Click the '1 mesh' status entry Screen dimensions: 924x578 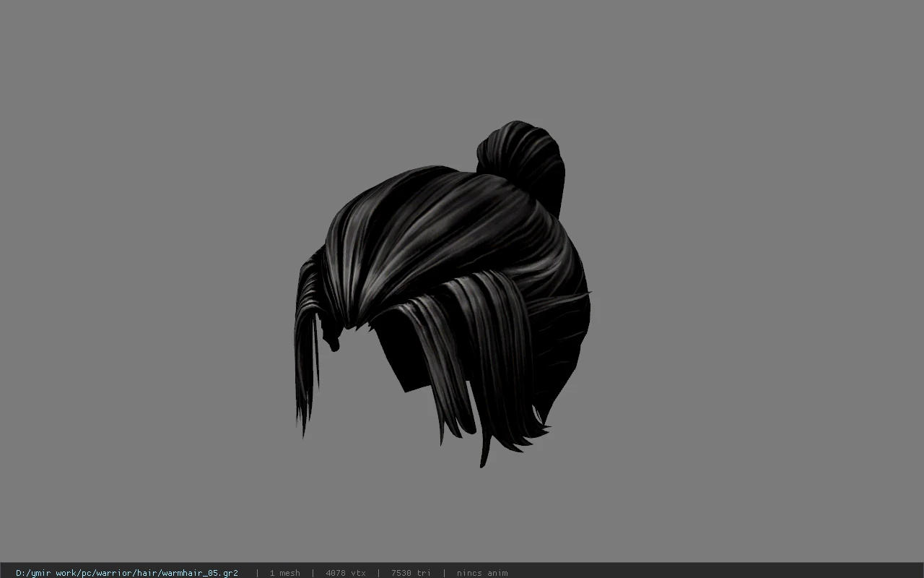(284, 573)
